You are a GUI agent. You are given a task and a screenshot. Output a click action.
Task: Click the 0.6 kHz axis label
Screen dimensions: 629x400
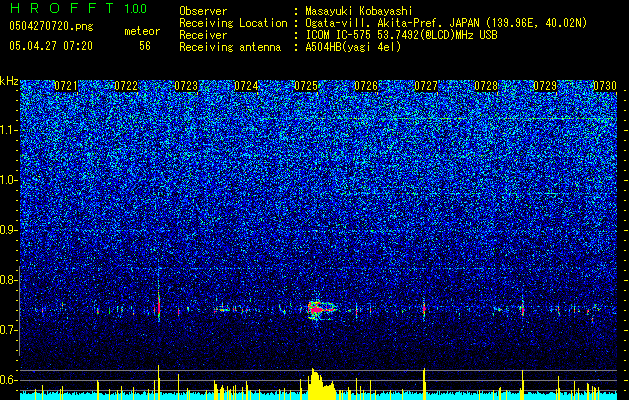click(8, 380)
